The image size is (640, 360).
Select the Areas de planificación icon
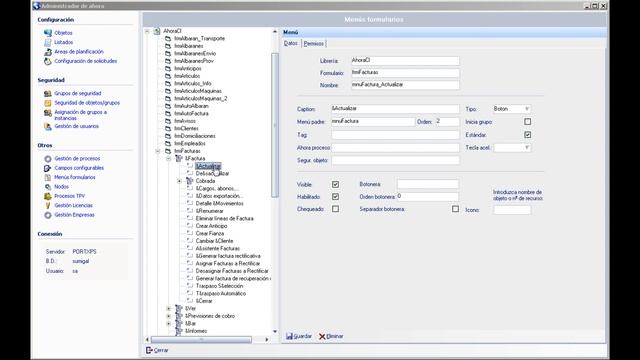click(48, 52)
